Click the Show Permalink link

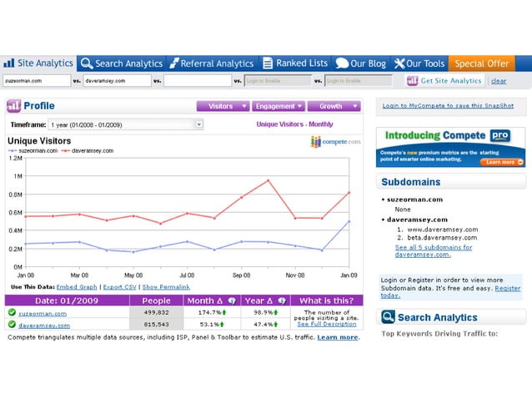[x=166, y=287]
